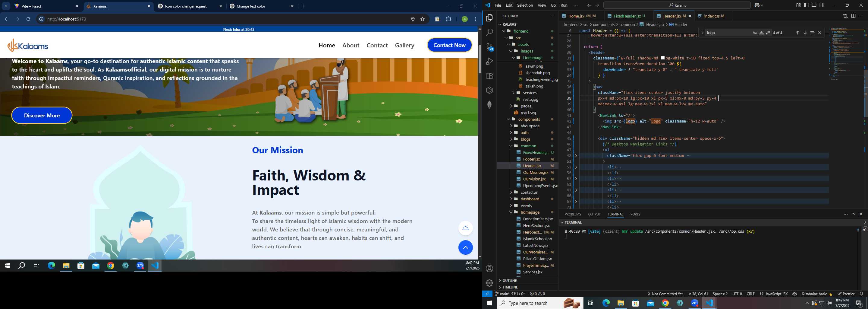This screenshot has height=309, width=868.
Task: Open Selection menu in VS Code
Action: pyautogui.click(x=525, y=5)
